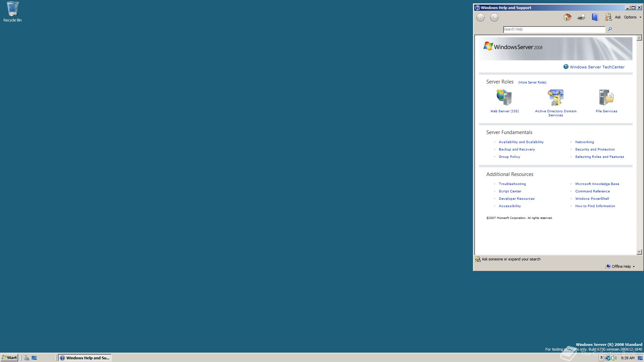Open Troubleshooting resource link
644x362 pixels.
click(x=512, y=184)
